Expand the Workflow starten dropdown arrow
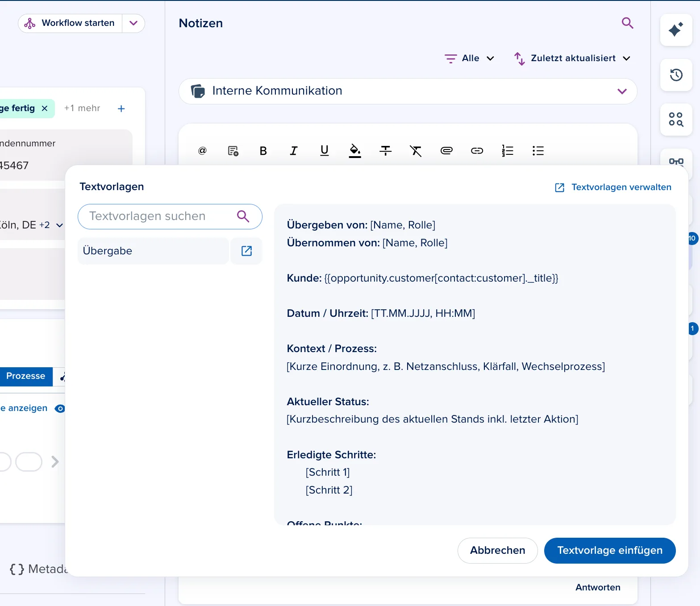The width and height of the screenshot is (700, 606). (133, 23)
